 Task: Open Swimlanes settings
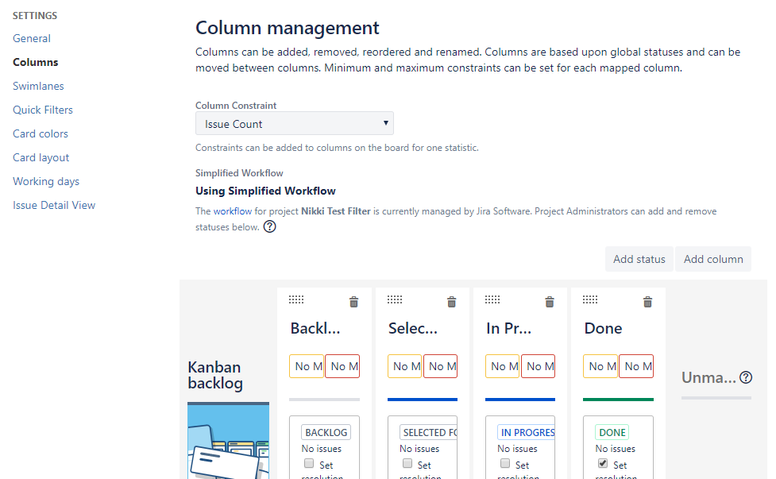tap(38, 86)
